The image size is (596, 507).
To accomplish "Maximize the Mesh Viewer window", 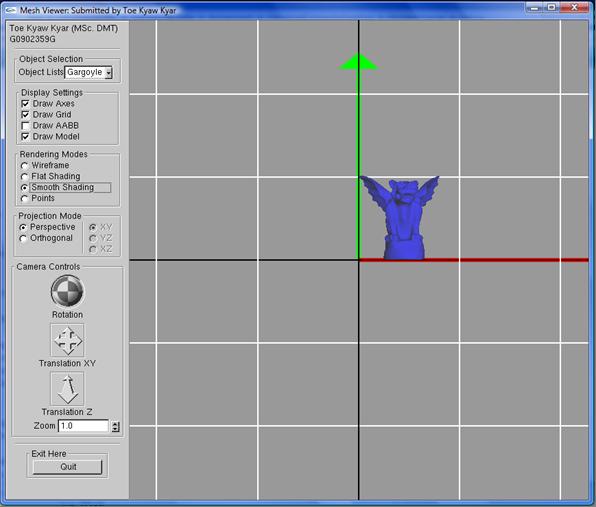I will 552,8.
